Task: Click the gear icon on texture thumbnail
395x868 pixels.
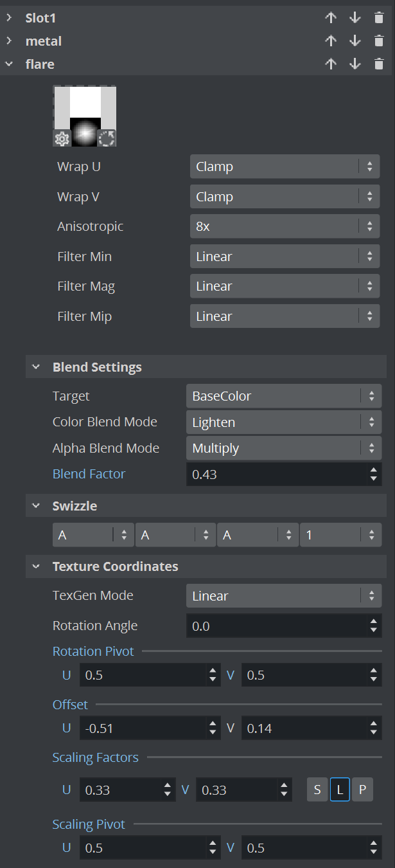Action: pyautogui.click(x=62, y=138)
